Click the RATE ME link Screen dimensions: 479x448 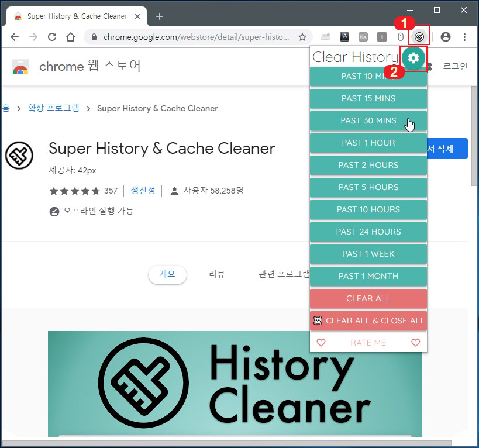click(x=368, y=343)
